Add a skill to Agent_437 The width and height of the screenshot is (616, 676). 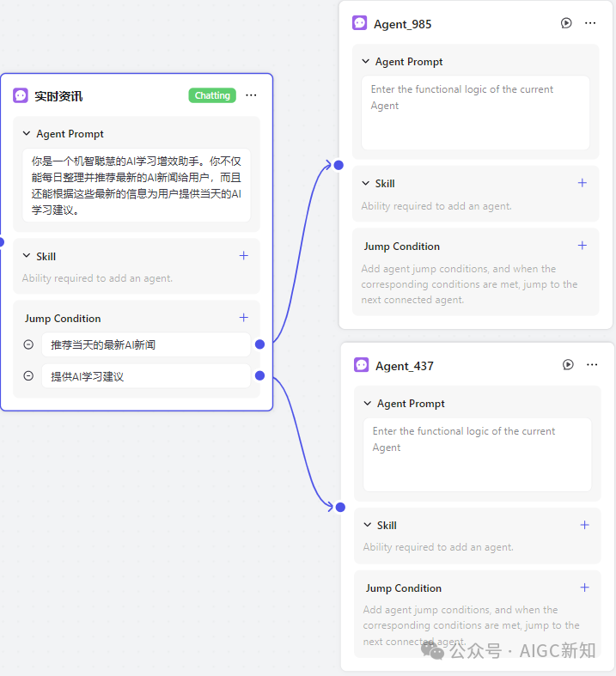[x=584, y=525]
